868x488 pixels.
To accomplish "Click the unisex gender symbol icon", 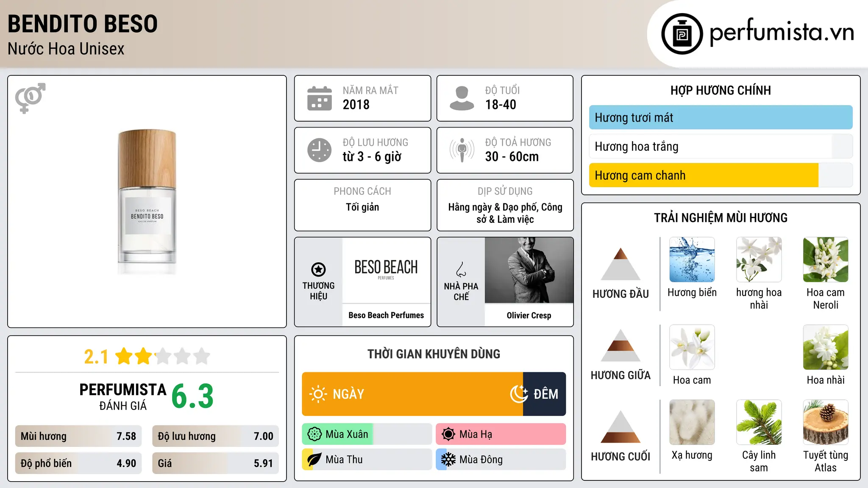I will click(x=30, y=98).
